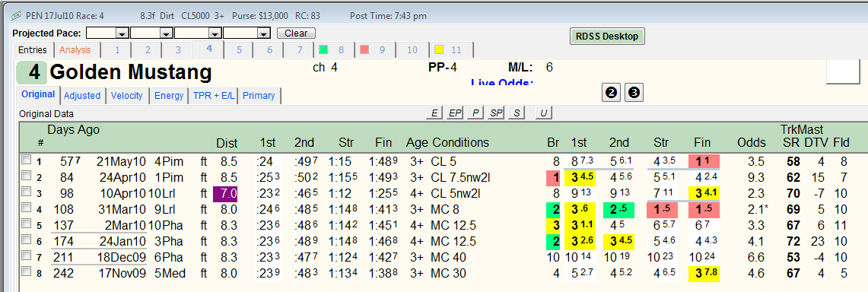Click the U running style button

click(544, 113)
